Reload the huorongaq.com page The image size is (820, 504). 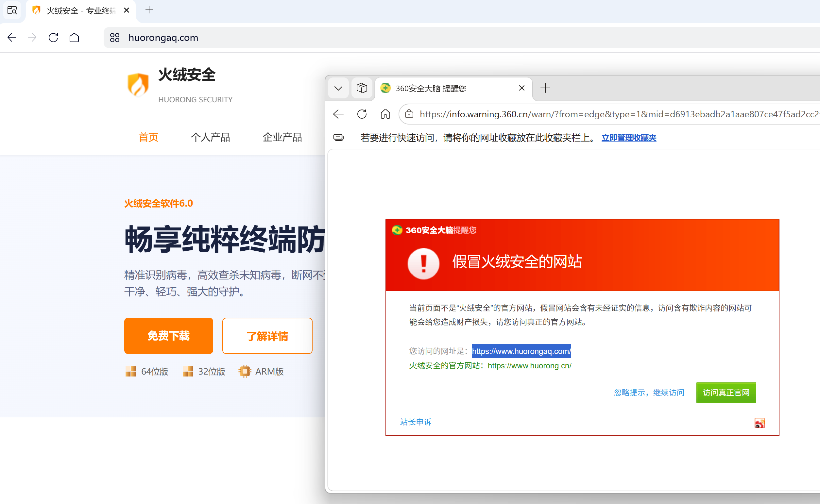point(53,37)
